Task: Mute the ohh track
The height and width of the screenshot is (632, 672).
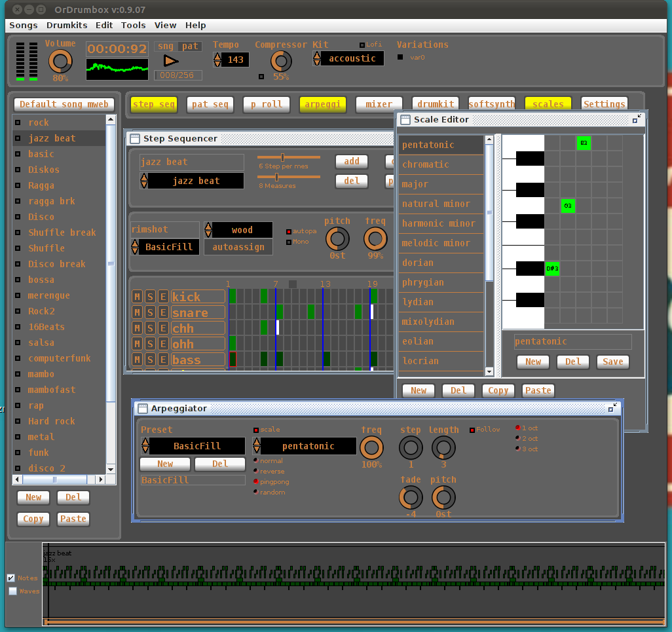Action: tap(137, 344)
